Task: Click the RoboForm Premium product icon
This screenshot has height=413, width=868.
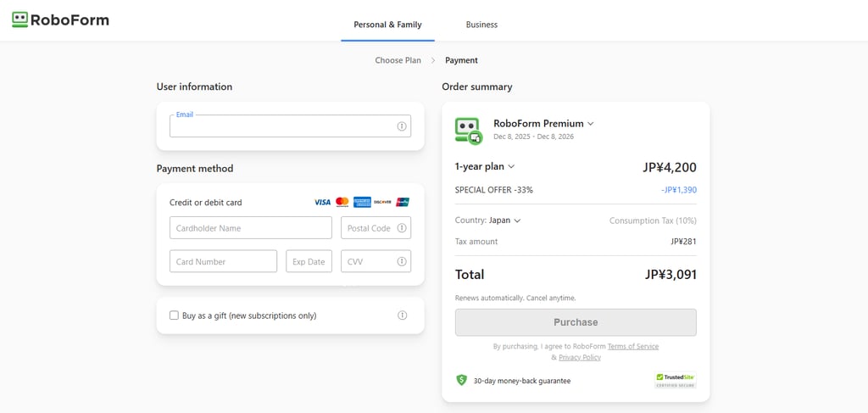Action: click(x=468, y=131)
